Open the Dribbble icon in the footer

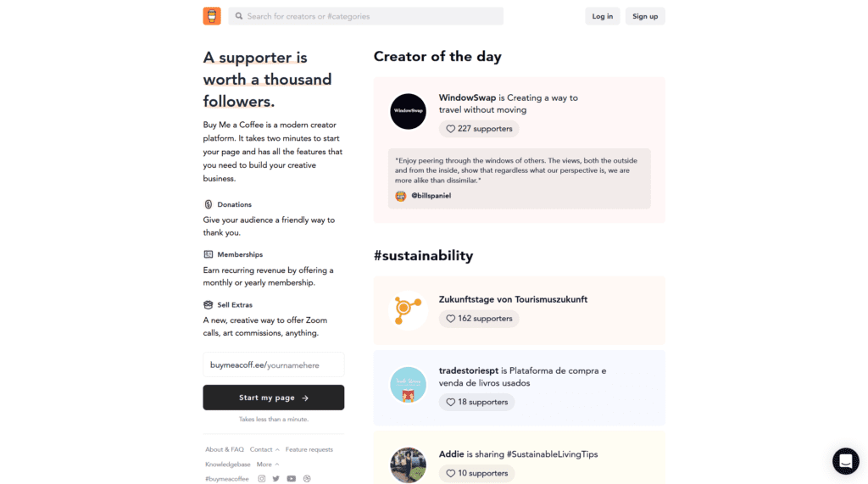pyautogui.click(x=307, y=478)
